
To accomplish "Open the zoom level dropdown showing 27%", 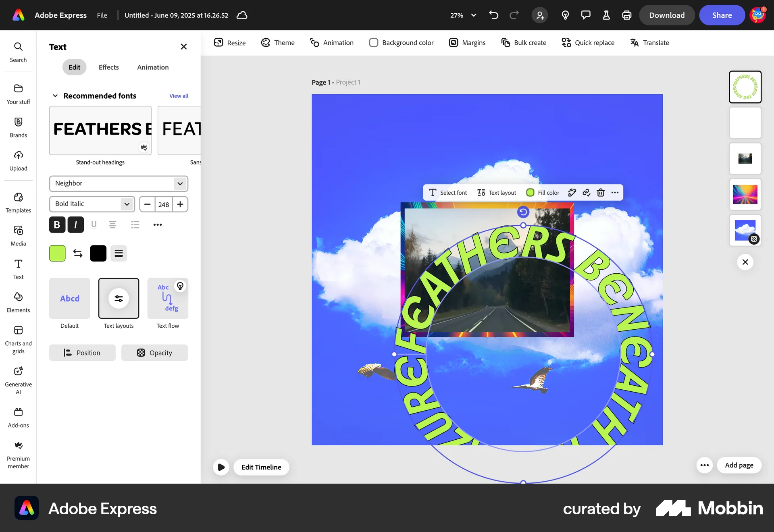I will [463, 15].
